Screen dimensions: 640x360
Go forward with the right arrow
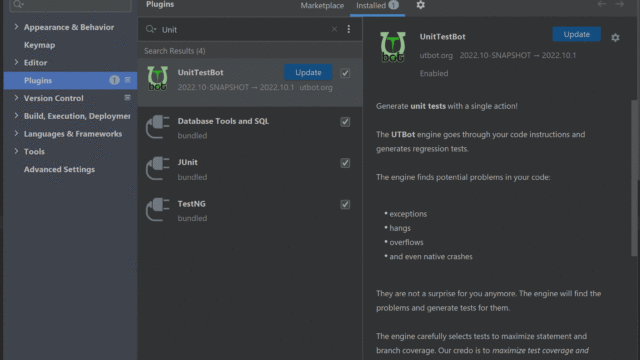tap(620, 4)
